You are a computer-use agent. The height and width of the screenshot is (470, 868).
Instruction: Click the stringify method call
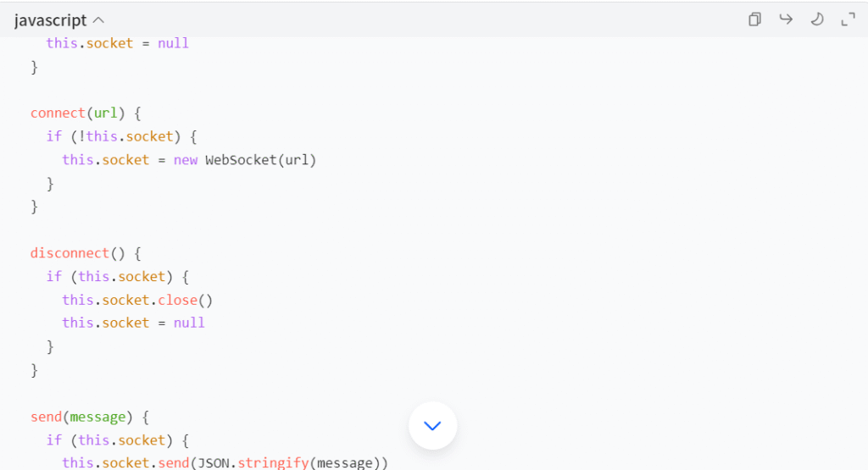click(273, 463)
